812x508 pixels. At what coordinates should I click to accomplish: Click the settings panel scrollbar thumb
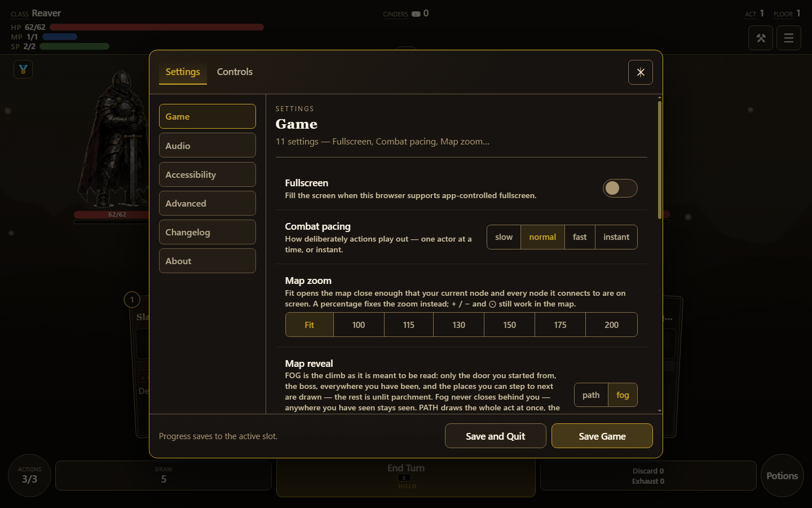click(x=660, y=160)
